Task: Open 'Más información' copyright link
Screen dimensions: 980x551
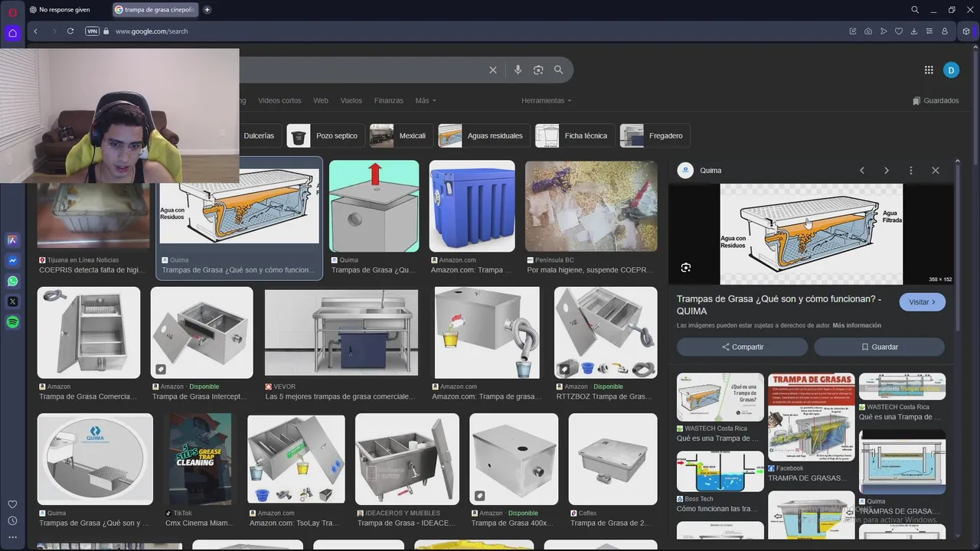Action: point(857,325)
